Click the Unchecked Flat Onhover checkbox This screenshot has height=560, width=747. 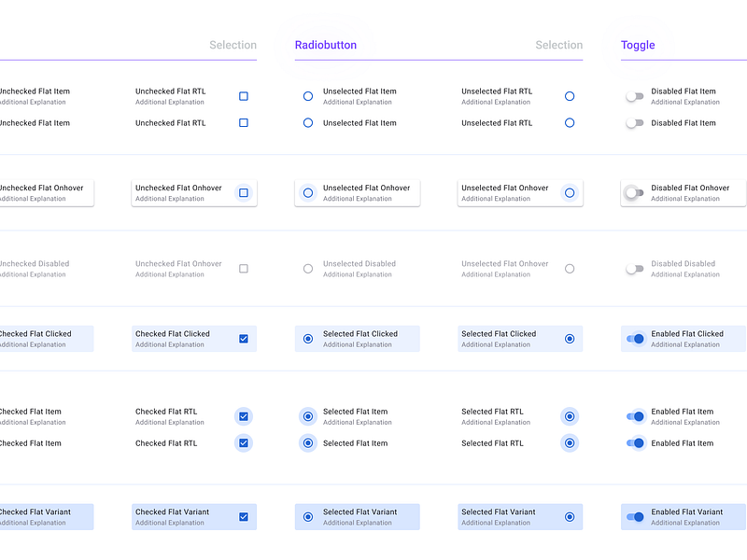click(x=243, y=192)
